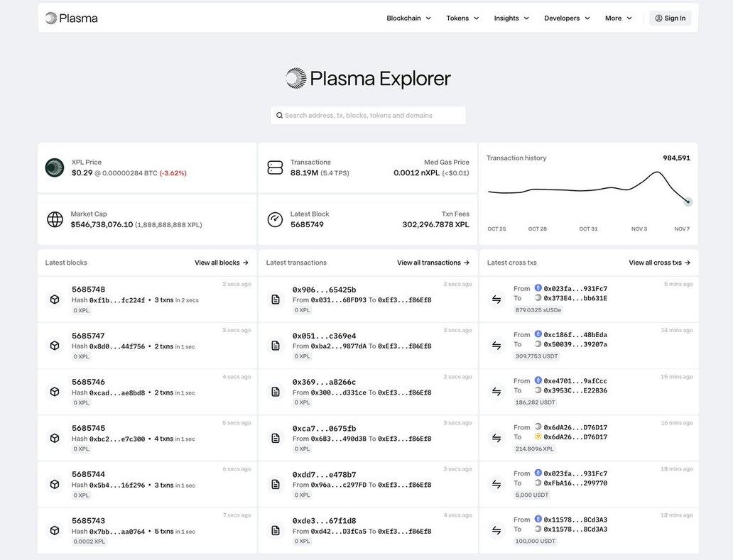733x560 pixels.
Task: Open the Tokens dropdown menu
Action: [462, 18]
